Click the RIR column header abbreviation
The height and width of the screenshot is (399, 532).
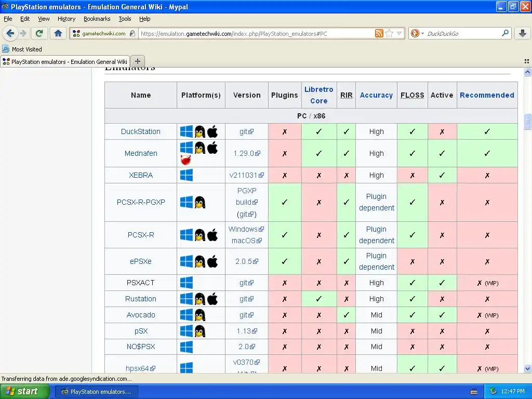click(x=346, y=96)
